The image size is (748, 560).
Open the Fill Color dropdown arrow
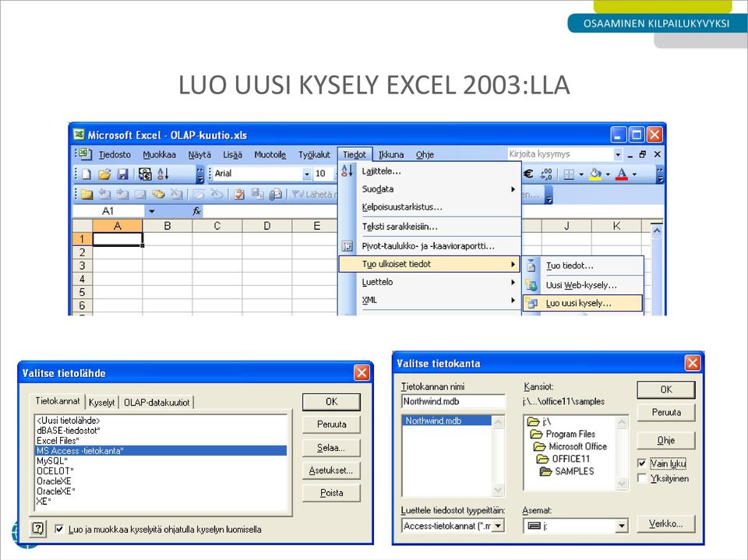click(x=608, y=174)
